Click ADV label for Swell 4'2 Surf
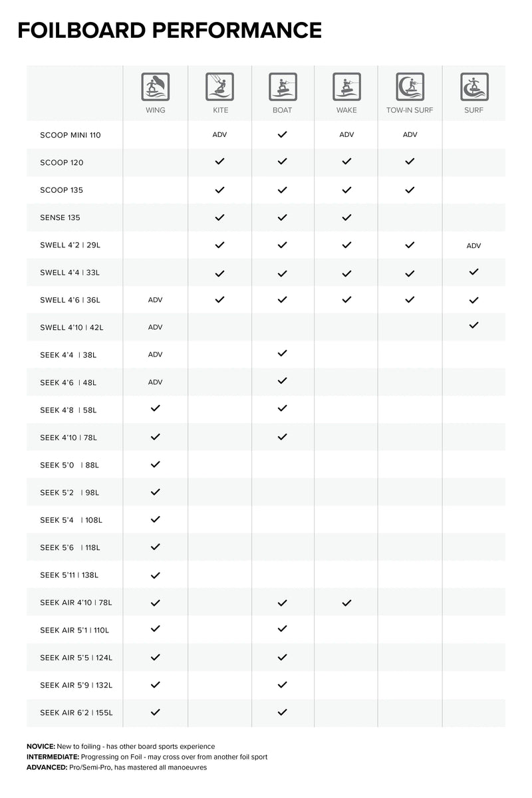This screenshot has width=532, height=798. (x=473, y=245)
